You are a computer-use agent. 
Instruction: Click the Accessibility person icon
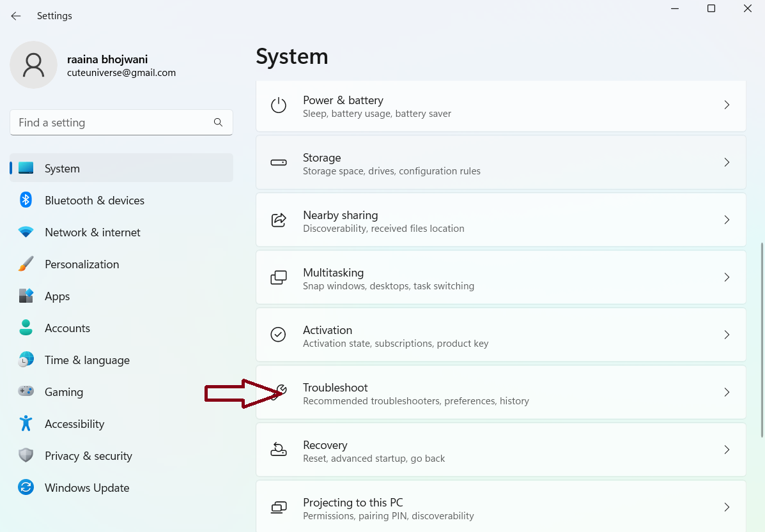[26, 424]
